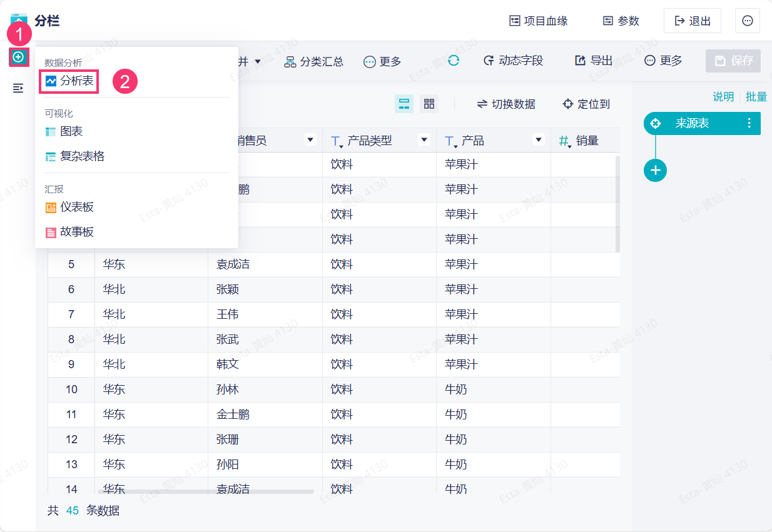Switch to table list view icon
Screen dimensions: 772x532
point(404,104)
